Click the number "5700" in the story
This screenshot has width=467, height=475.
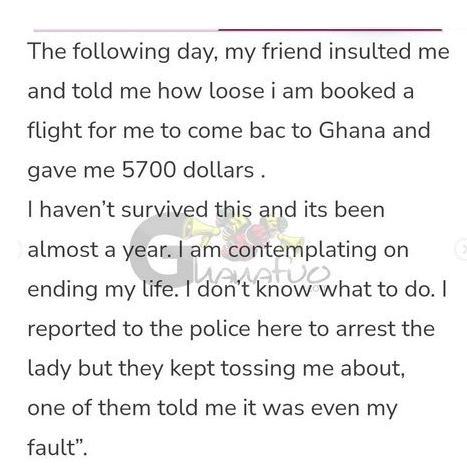149,170
